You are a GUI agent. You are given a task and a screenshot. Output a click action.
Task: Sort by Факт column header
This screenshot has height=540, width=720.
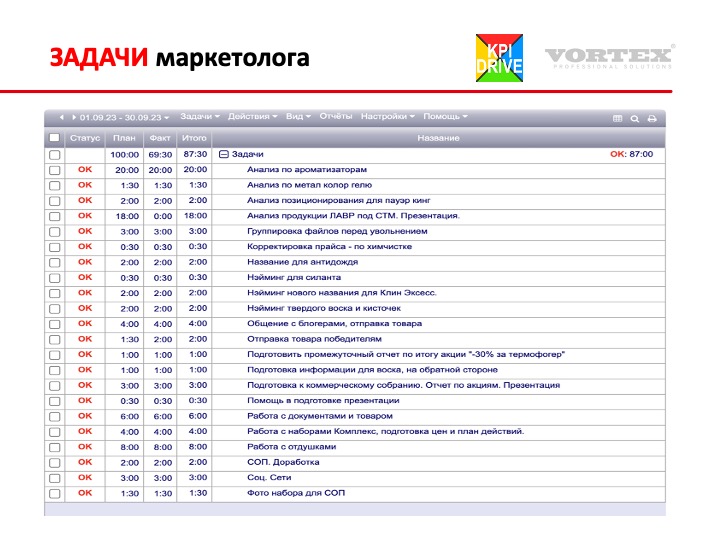(x=160, y=138)
